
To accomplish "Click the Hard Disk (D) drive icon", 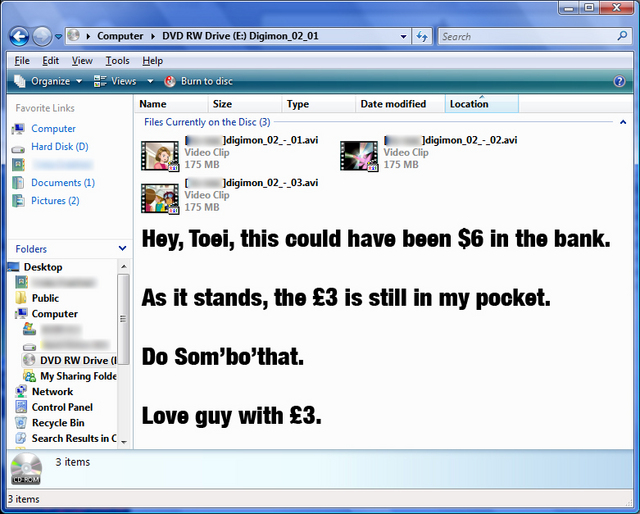I will pyautogui.click(x=18, y=149).
